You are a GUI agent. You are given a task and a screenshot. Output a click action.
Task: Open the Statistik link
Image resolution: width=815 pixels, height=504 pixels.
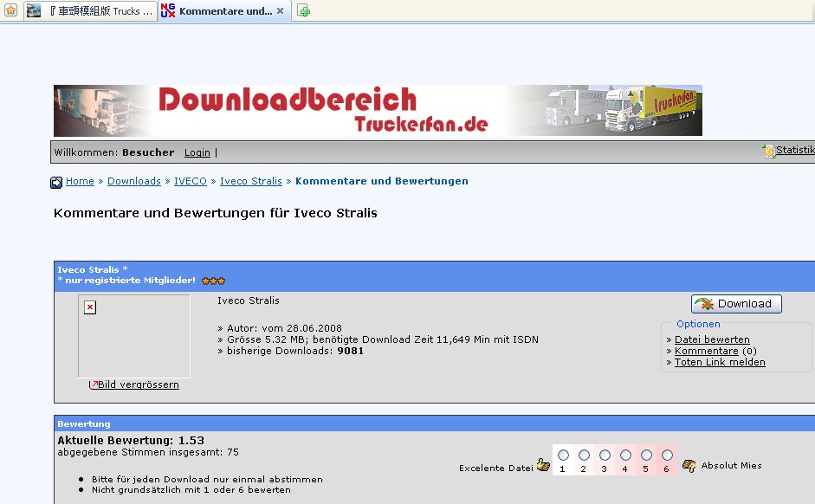(x=795, y=150)
